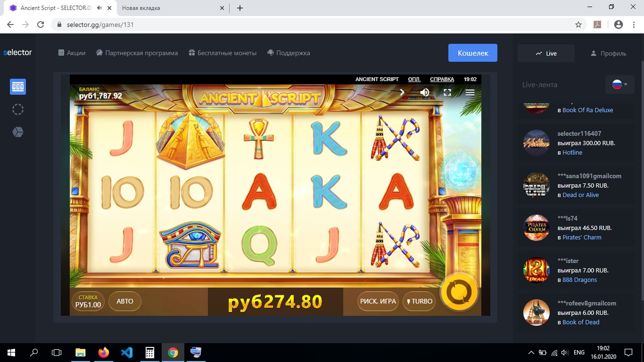Viewport: 644px width, 362px height.
Task: Spin the reels with the round button
Action: (x=459, y=292)
